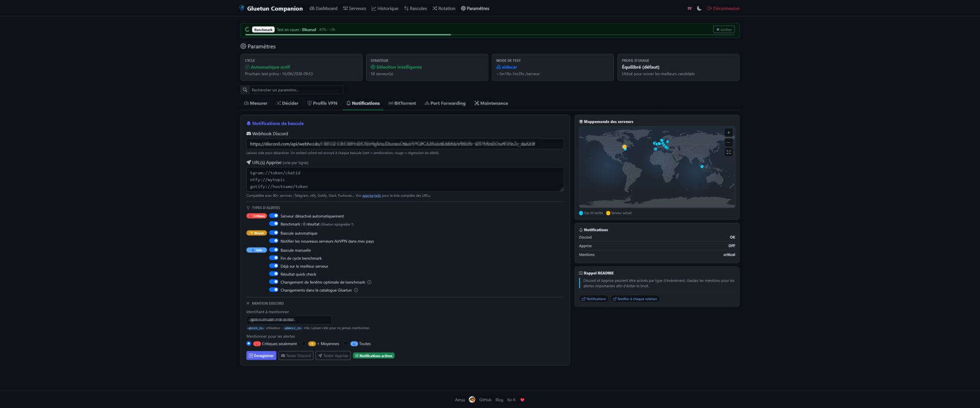Zoom in on the server world map

(x=728, y=133)
